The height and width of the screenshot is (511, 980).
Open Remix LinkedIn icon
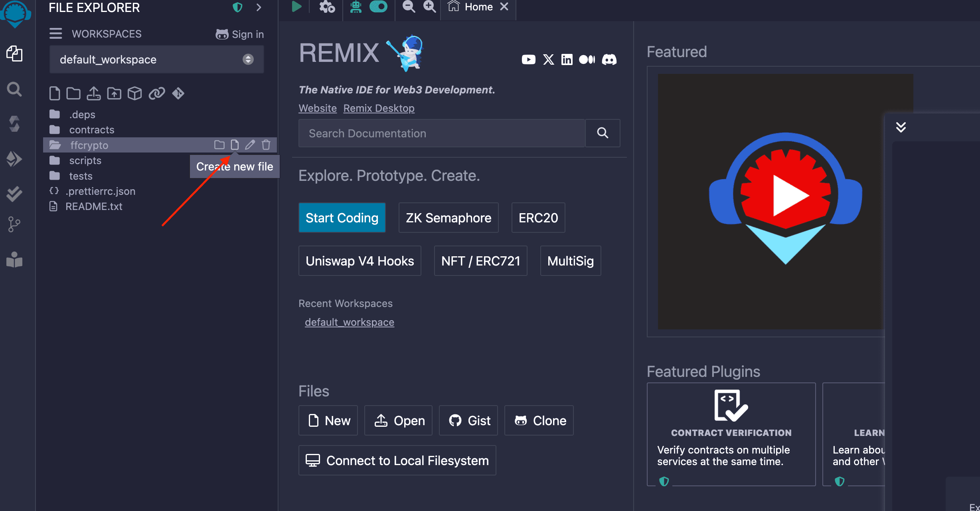pos(567,60)
